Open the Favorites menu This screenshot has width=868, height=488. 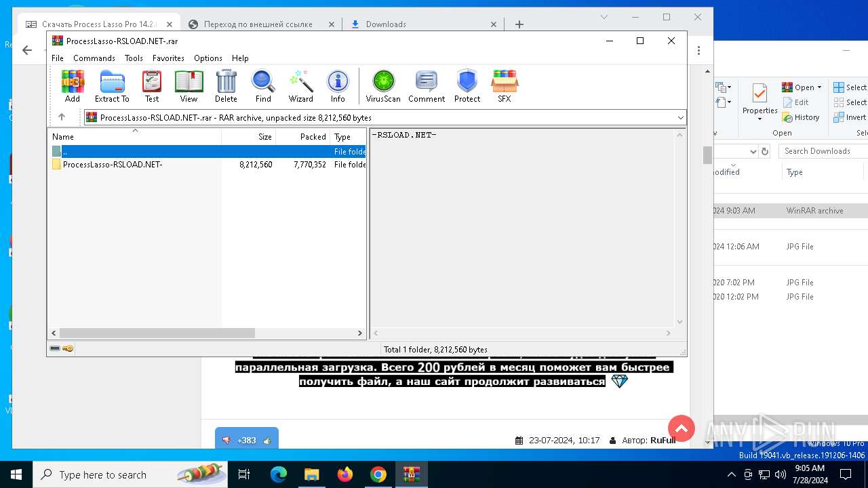(x=168, y=58)
